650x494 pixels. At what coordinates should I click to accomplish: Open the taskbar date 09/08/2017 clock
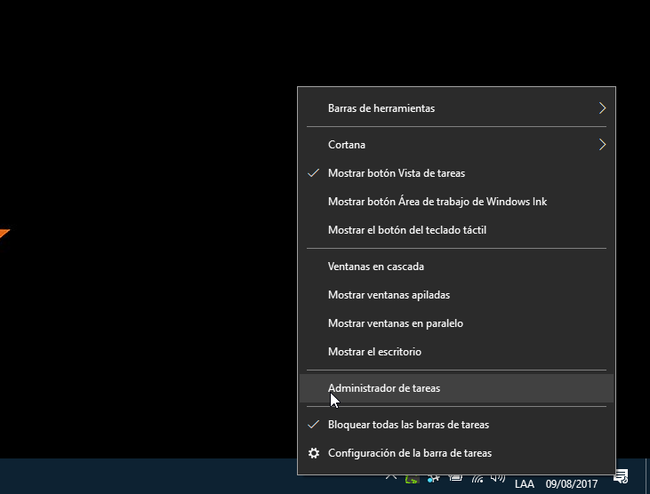tap(572, 484)
